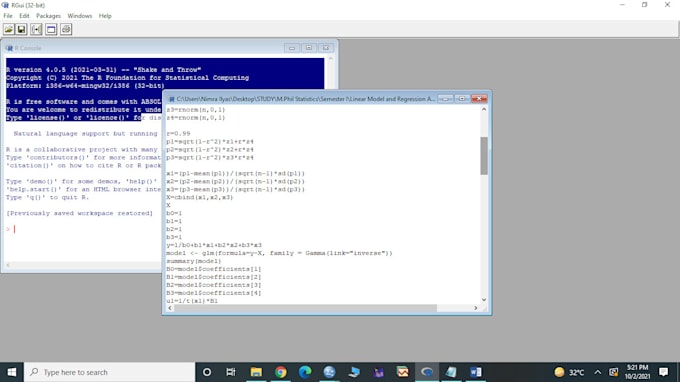
Task: Open the blue globe taskbar app
Action: click(x=329, y=372)
